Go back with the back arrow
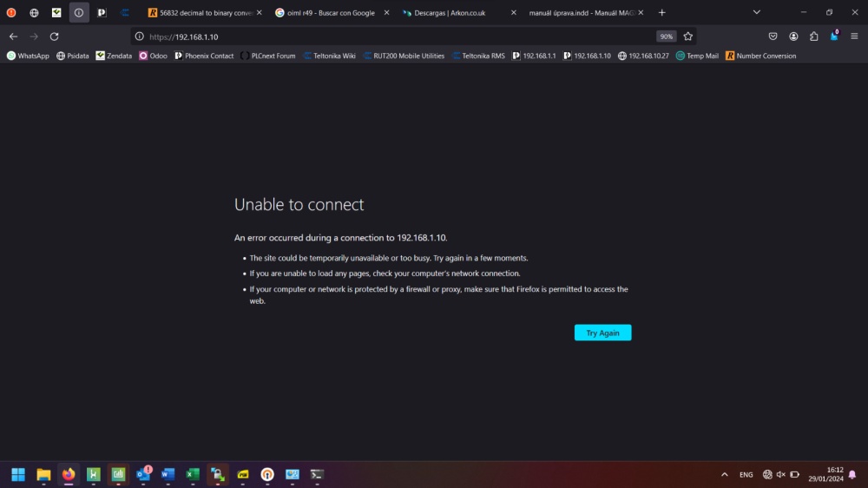 13,36
